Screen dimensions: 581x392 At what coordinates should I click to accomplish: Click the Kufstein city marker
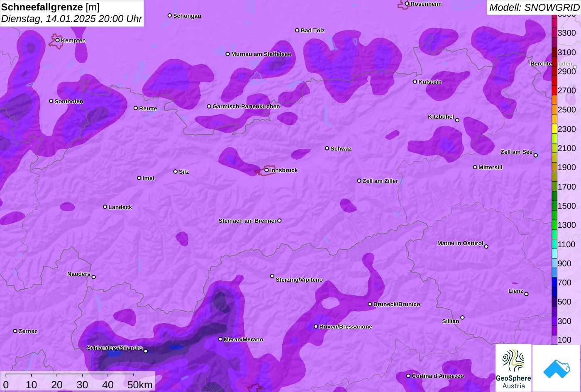415,82
